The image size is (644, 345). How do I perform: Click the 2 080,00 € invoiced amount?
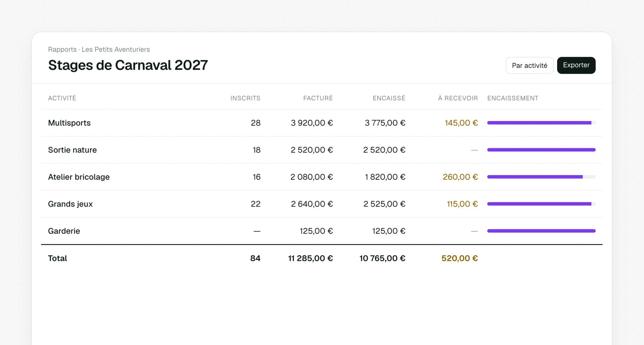(312, 177)
